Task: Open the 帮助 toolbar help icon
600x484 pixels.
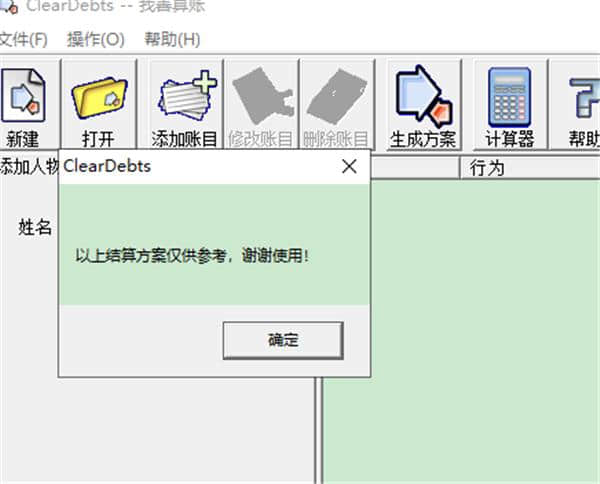Action: click(x=579, y=105)
